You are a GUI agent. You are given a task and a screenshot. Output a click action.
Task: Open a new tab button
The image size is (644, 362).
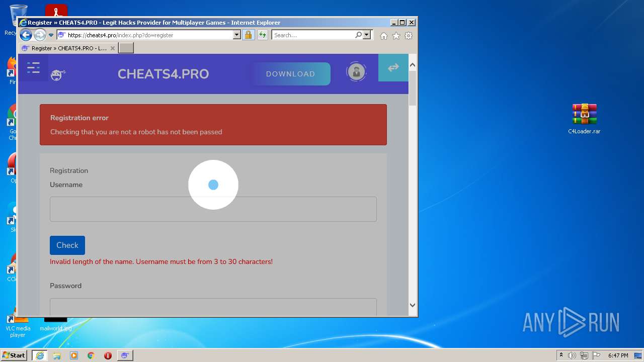126,48
